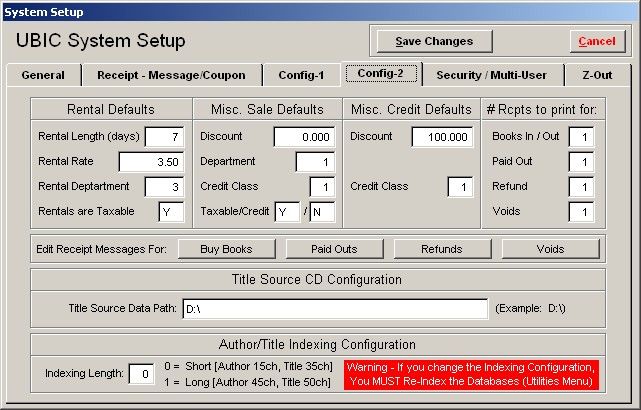This screenshot has height=410, width=641.
Task: Open the Receipt - Message/Coupon tab
Action: coord(172,75)
